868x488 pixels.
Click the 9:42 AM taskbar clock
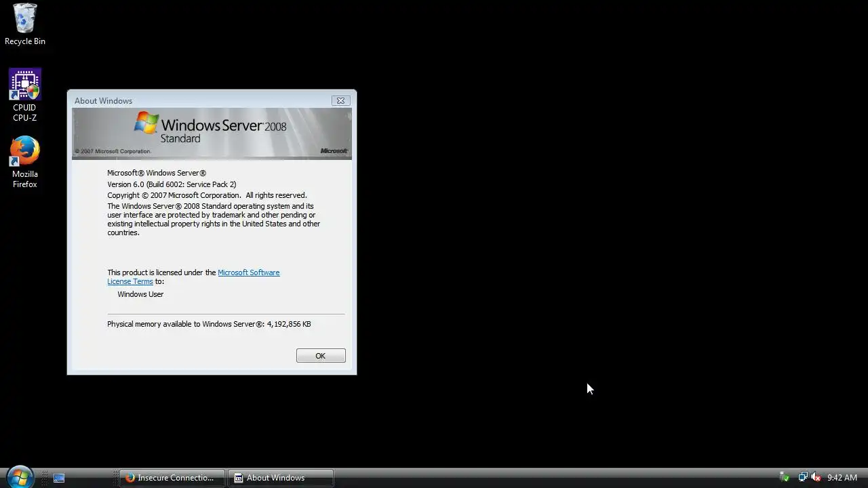coord(842,478)
